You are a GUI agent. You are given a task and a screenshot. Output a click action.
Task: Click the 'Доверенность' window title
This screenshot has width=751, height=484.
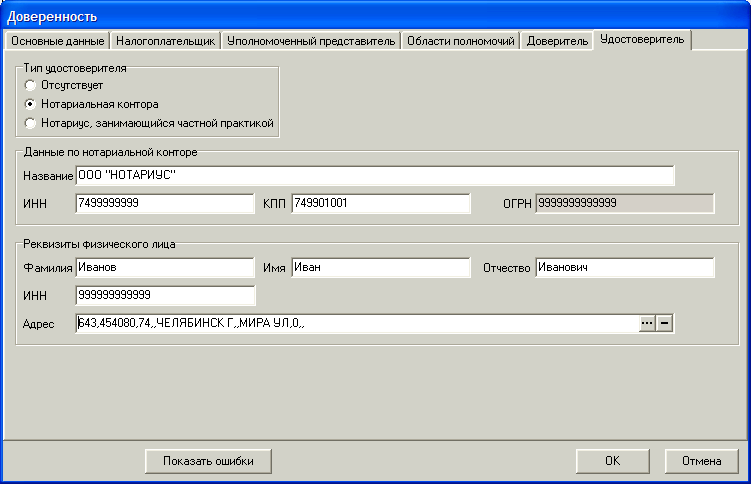[52, 17]
